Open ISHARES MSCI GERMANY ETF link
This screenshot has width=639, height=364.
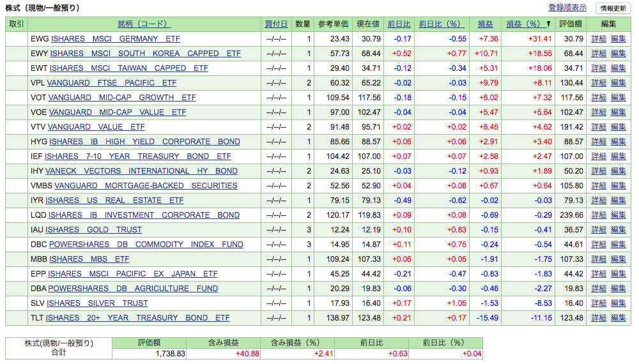click(x=115, y=39)
